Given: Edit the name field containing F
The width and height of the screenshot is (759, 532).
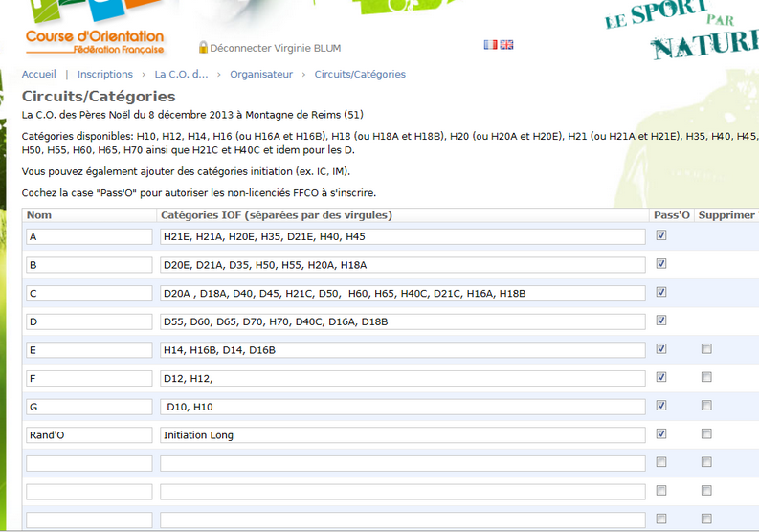Looking at the screenshot, I should tap(89, 379).
